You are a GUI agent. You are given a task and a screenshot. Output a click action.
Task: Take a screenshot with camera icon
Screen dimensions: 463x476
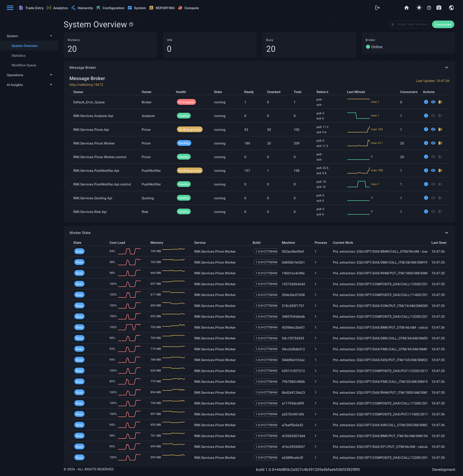pos(439,8)
